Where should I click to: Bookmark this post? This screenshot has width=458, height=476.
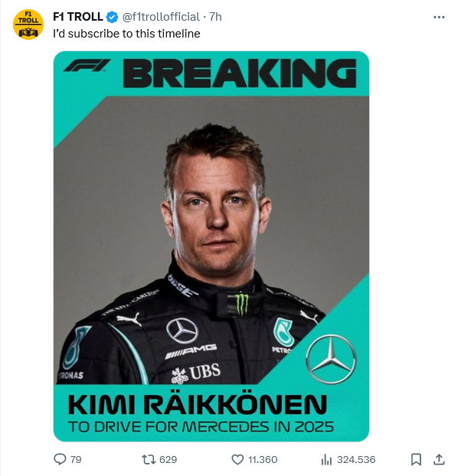pyautogui.click(x=416, y=459)
